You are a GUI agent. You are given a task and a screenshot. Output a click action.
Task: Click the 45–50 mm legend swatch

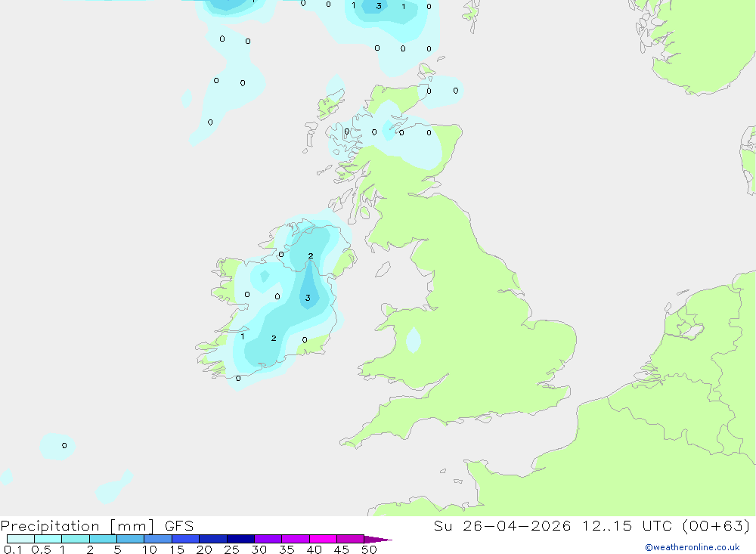tap(350, 539)
